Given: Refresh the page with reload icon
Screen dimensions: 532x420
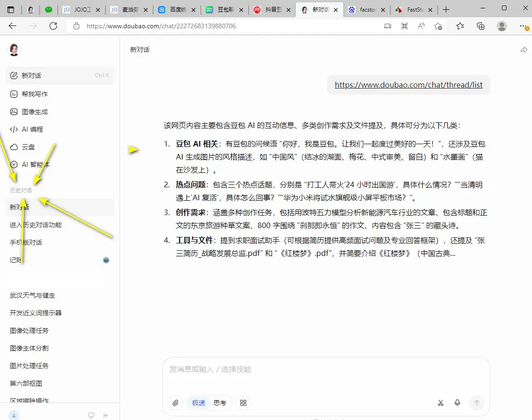Looking at the screenshot, I should click(53, 26).
